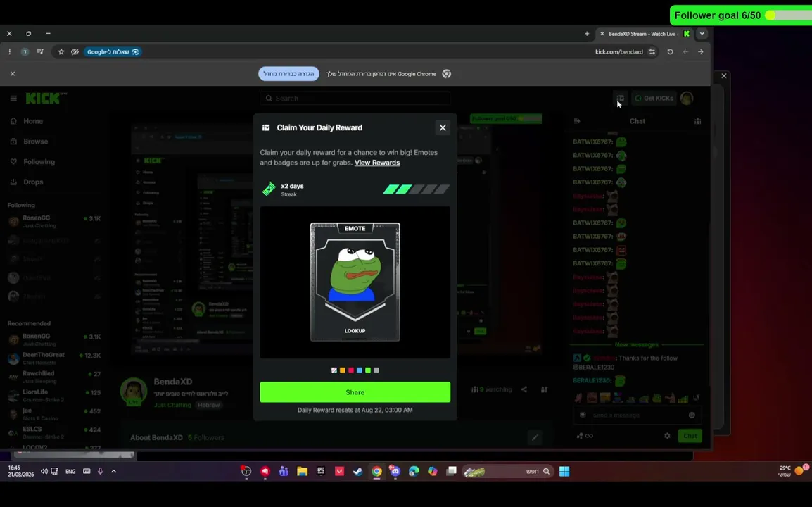Screen dimensions: 812x507
Task: Click BERALE1230's chat message username
Action: click(x=591, y=380)
